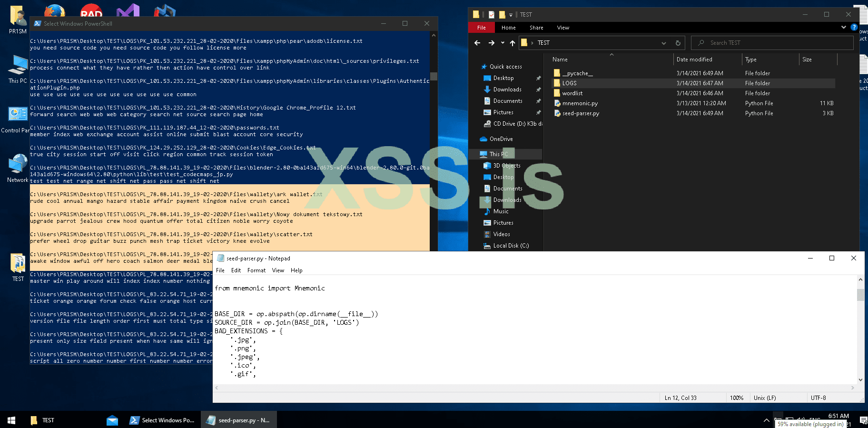Click the File Explorer Back arrow
The width and height of the screenshot is (868, 428).
click(x=477, y=43)
